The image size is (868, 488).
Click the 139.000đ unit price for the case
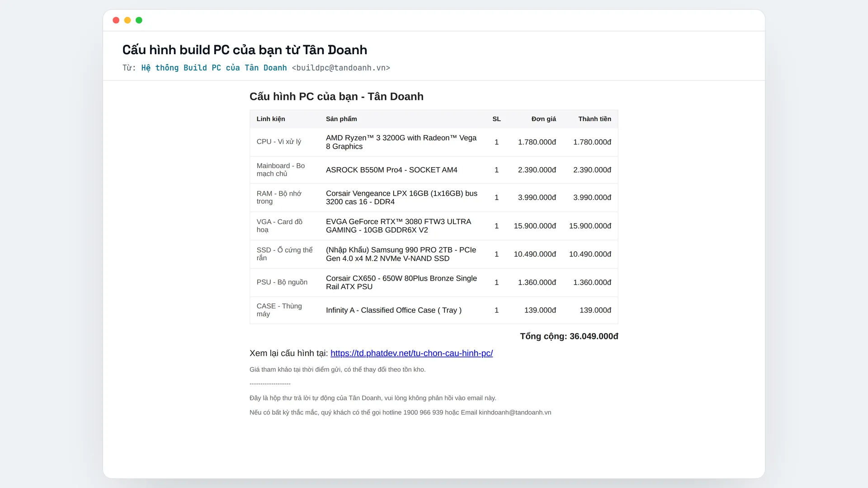pyautogui.click(x=540, y=310)
